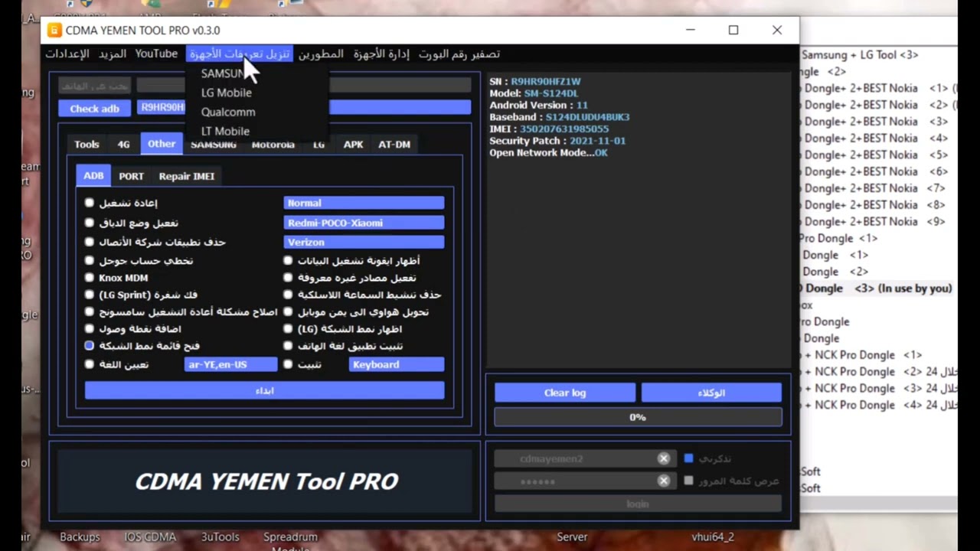Image resolution: width=980 pixels, height=551 pixels.
Task: Switch to the APK tab
Action: pyautogui.click(x=353, y=144)
